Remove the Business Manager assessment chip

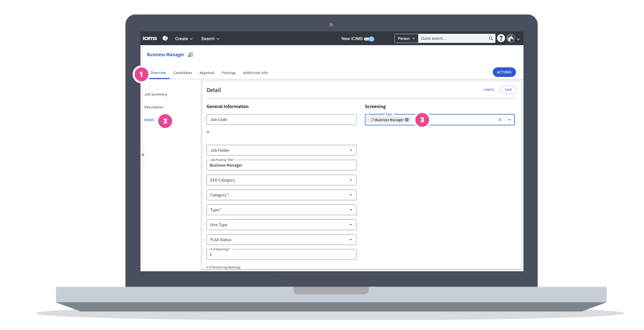click(407, 120)
